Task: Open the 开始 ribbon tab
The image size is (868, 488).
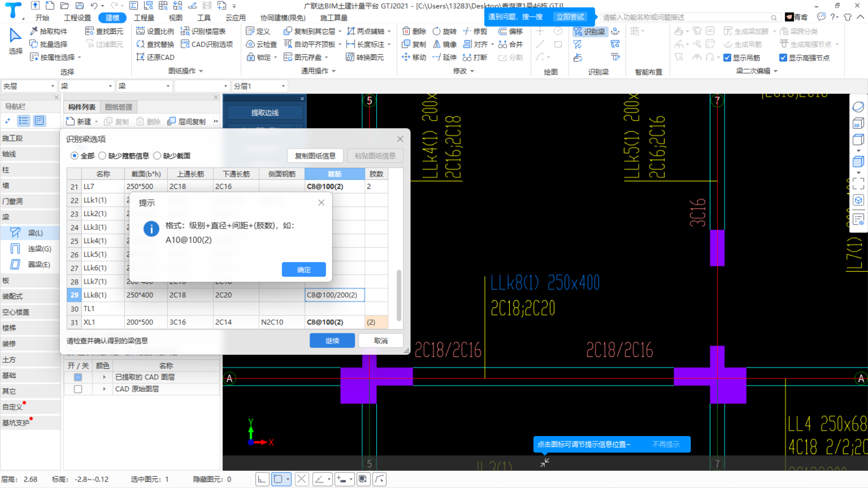Action: tap(42, 18)
